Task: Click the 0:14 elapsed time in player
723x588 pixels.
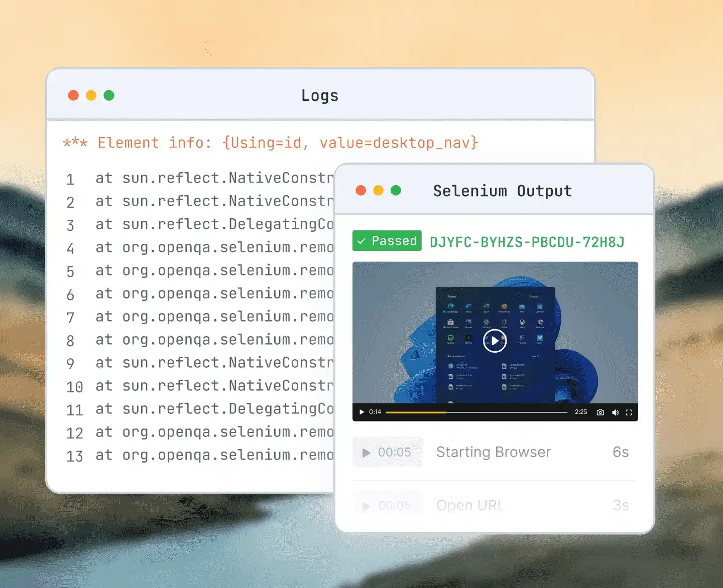Action: pos(375,412)
